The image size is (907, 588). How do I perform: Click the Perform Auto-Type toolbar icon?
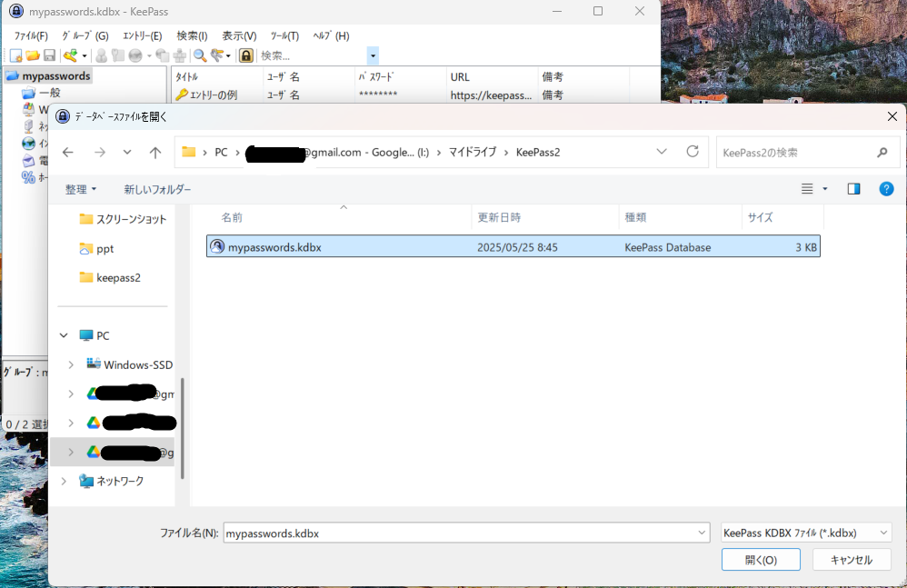tap(180, 55)
